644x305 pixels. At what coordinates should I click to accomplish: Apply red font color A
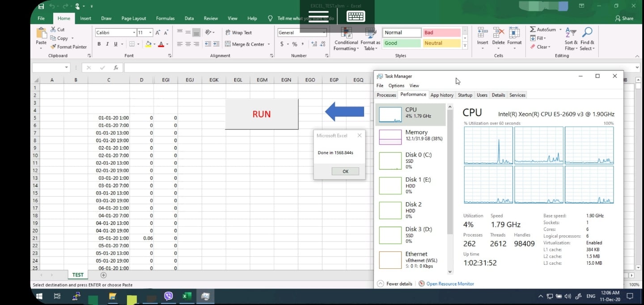(x=161, y=44)
